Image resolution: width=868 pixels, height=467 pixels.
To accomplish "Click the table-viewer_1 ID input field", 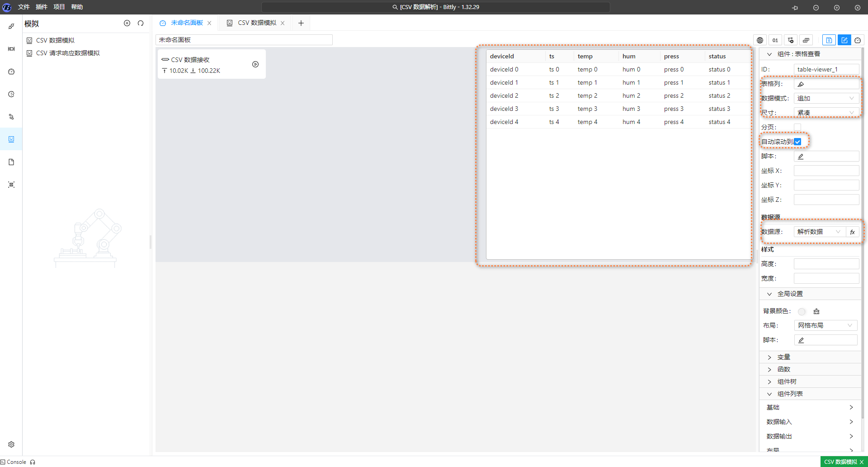I will [826, 69].
